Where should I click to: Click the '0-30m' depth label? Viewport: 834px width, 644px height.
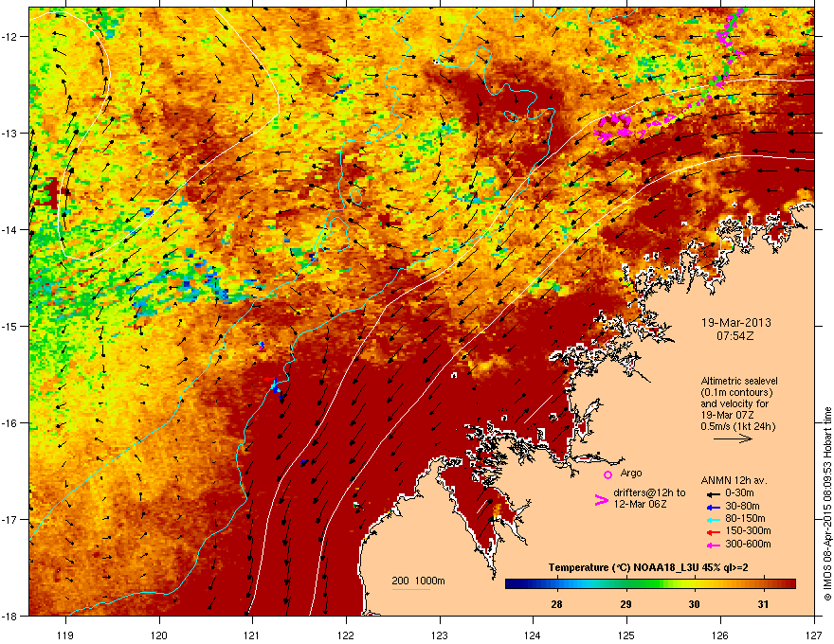pyautogui.click(x=739, y=493)
